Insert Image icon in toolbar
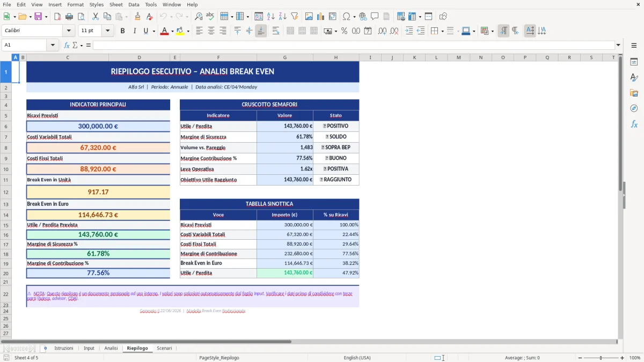 pos(309,17)
